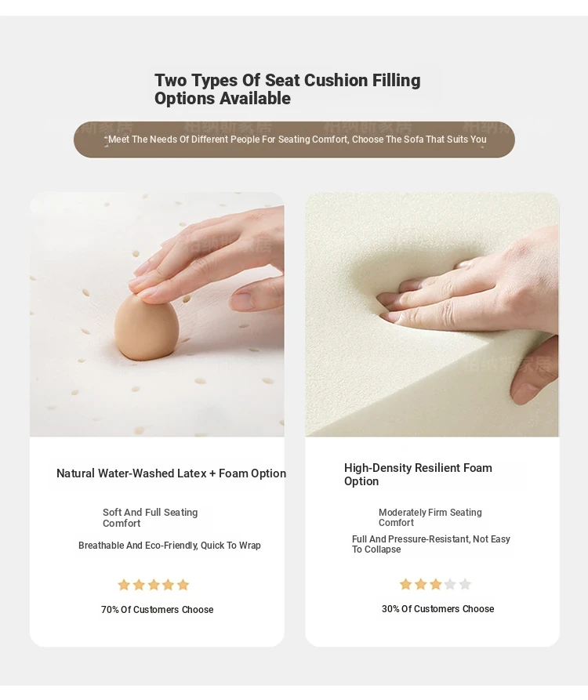Click '70% Of Customers Choose' text

point(157,609)
